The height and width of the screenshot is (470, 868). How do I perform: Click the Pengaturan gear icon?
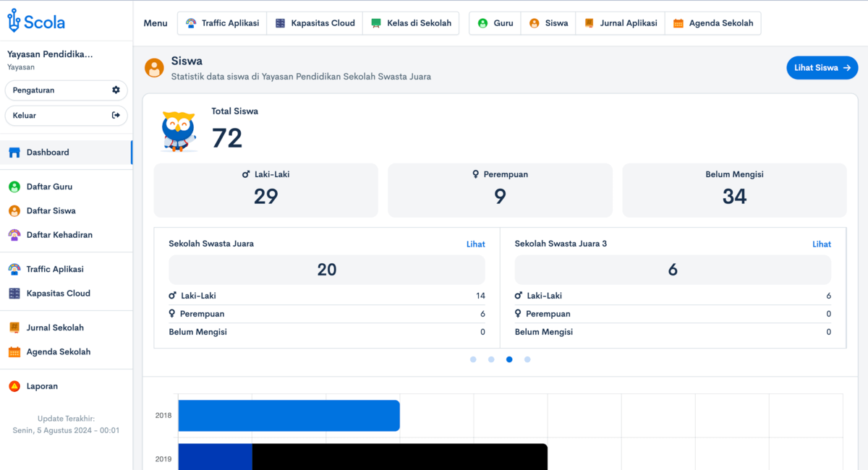[x=116, y=90]
